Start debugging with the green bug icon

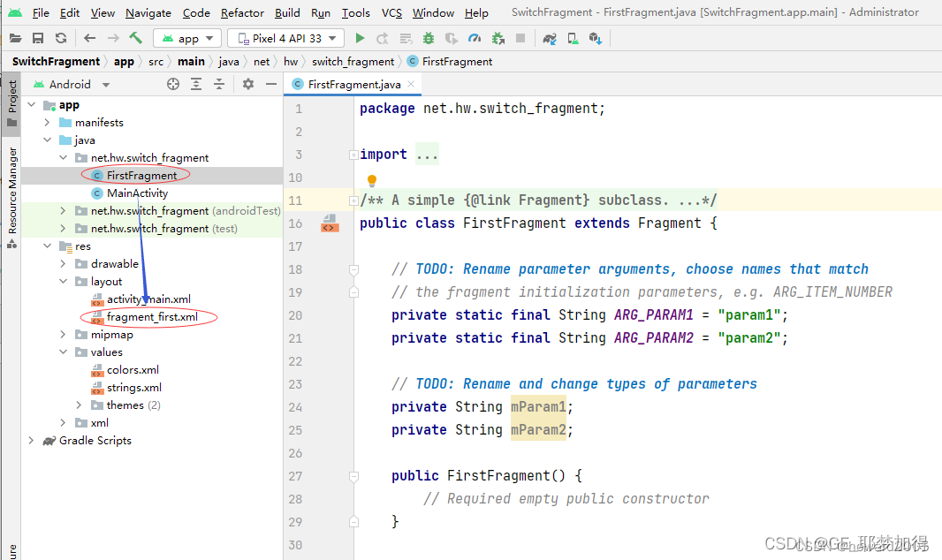pyautogui.click(x=429, y=38)
